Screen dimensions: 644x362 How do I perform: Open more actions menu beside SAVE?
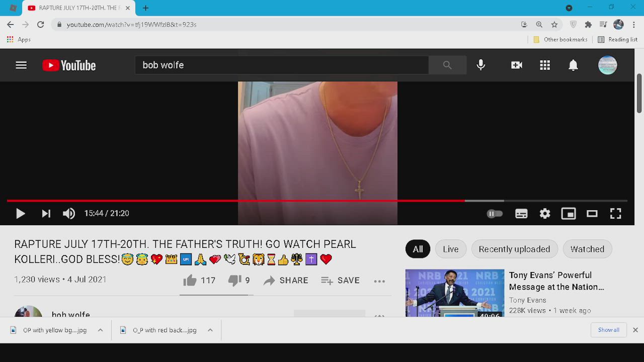(x=379, y=281)
